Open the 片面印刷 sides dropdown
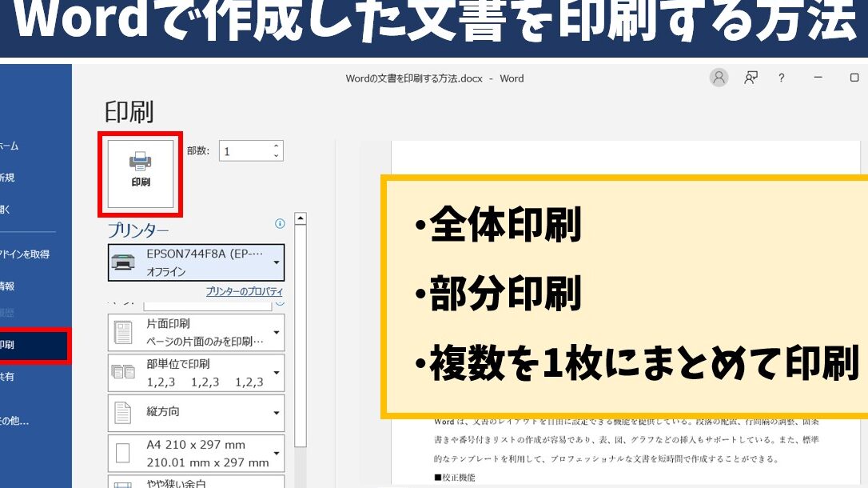868x488 pixels. tap(197, 332)
